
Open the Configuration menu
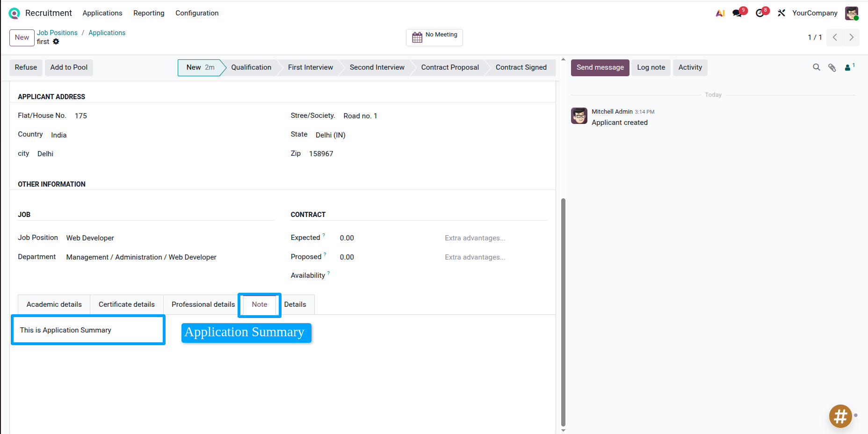[x=197, y=13]
